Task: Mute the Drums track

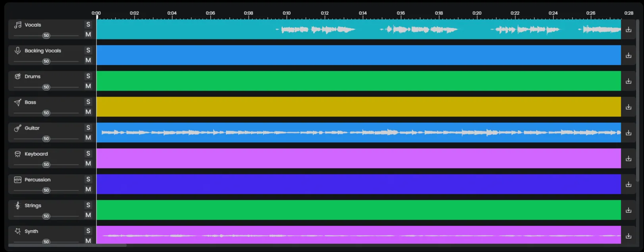Action: [x=88, y=86]
